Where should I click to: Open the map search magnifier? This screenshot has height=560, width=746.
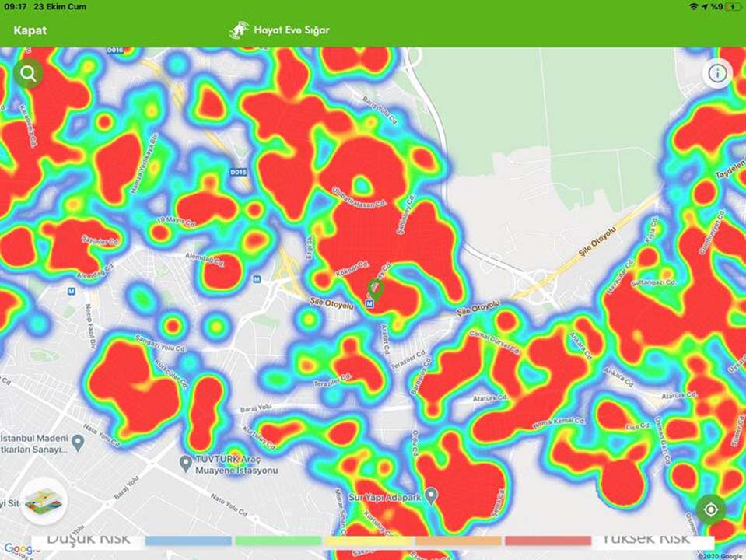click(28, 74)
